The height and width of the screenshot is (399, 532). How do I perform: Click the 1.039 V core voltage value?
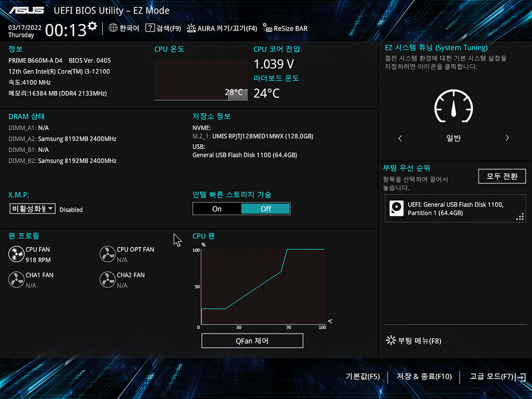tap(274, 64)
